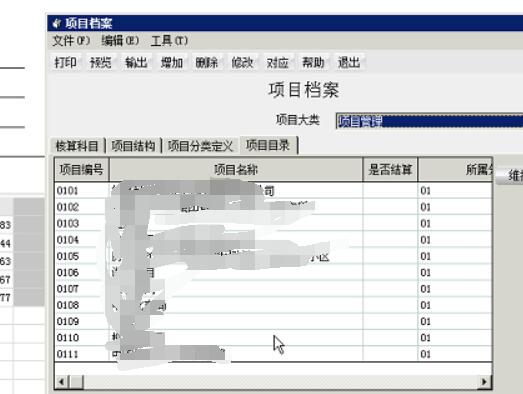Click the 项目名称 column header
Image resolution: width=523 pixels, height=394 pixels.
(236, 170)
